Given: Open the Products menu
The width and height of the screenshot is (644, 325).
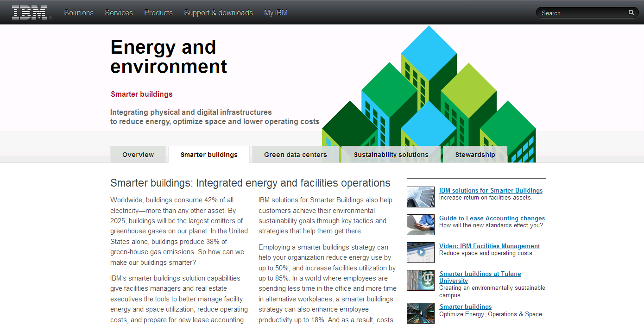Looking at the screenshot, I should click(x=158, y=12).
